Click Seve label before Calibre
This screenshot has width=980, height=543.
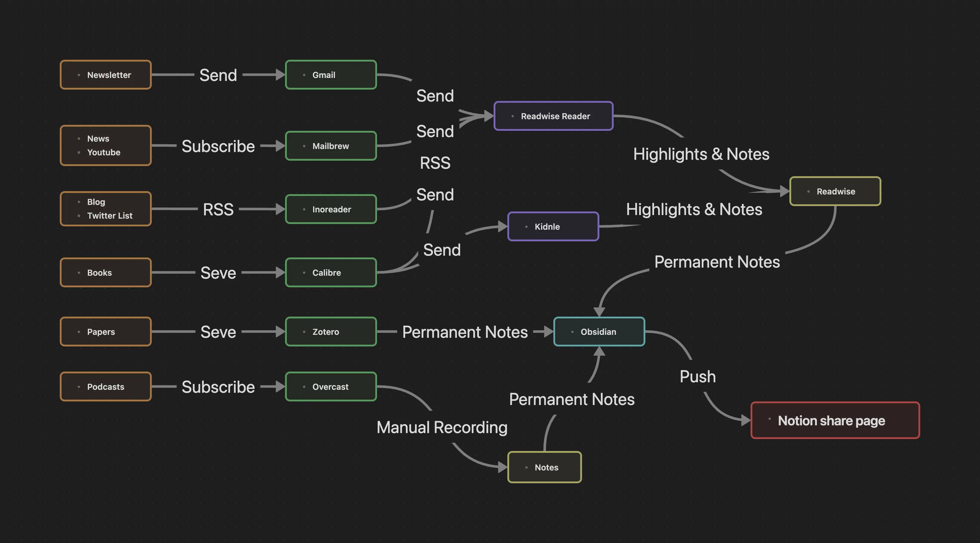pos(218,273)
